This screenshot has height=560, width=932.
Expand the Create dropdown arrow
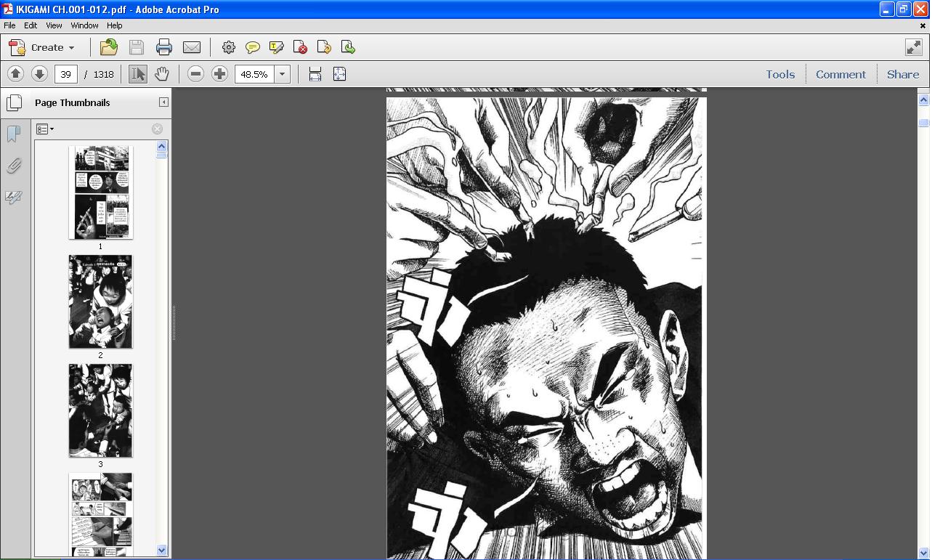point(71,48)
